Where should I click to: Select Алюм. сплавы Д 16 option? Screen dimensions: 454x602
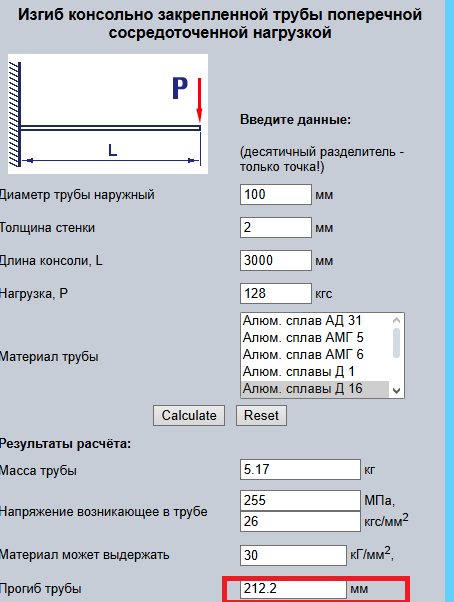pos(315,389)
